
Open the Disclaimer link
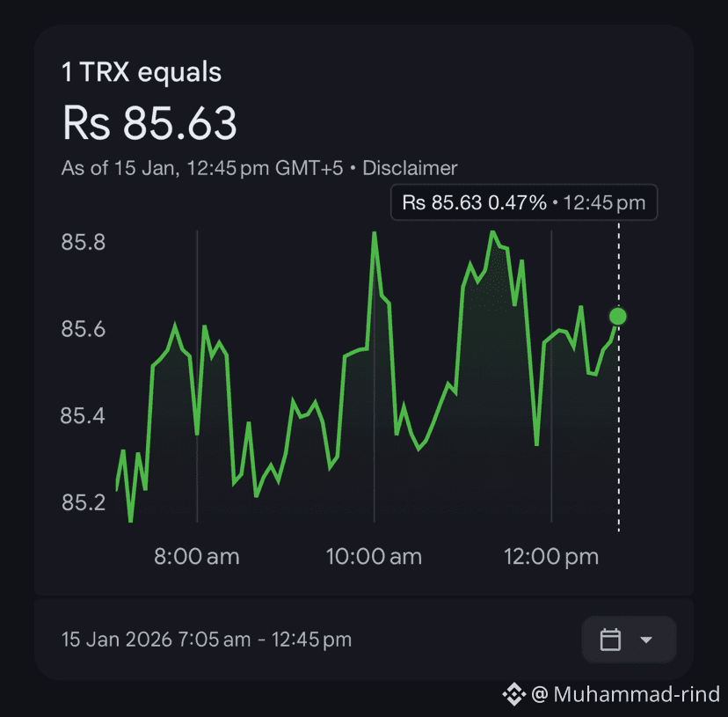pyautogui.click(x=410, y=168)
